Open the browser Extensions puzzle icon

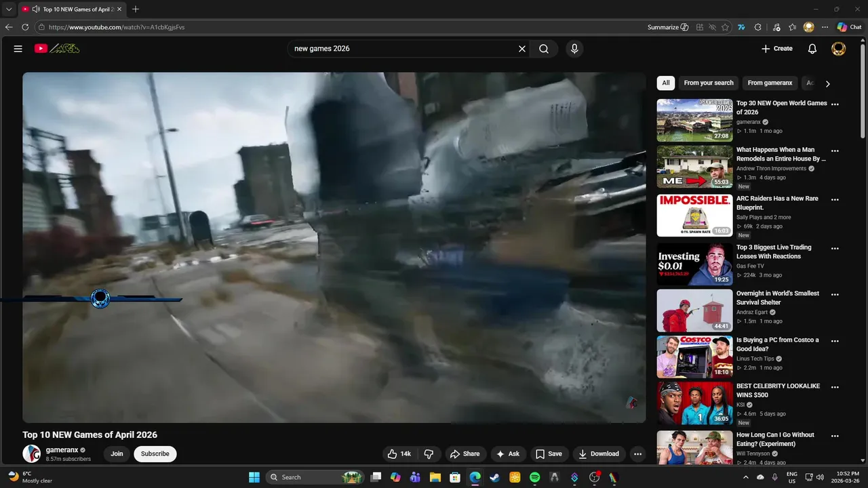[758, 27]
